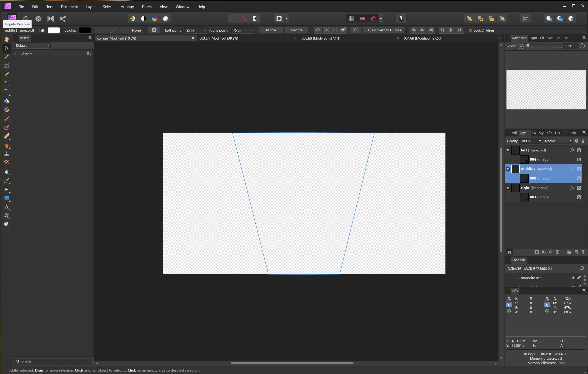
Task: Select the Gradient tool color wheel
Action: (7, 110)
